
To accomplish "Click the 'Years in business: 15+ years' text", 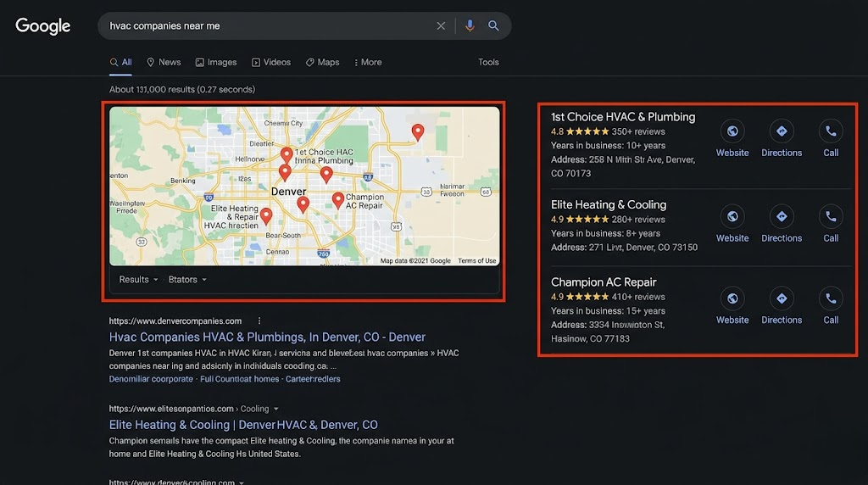I will pos(608,311).
